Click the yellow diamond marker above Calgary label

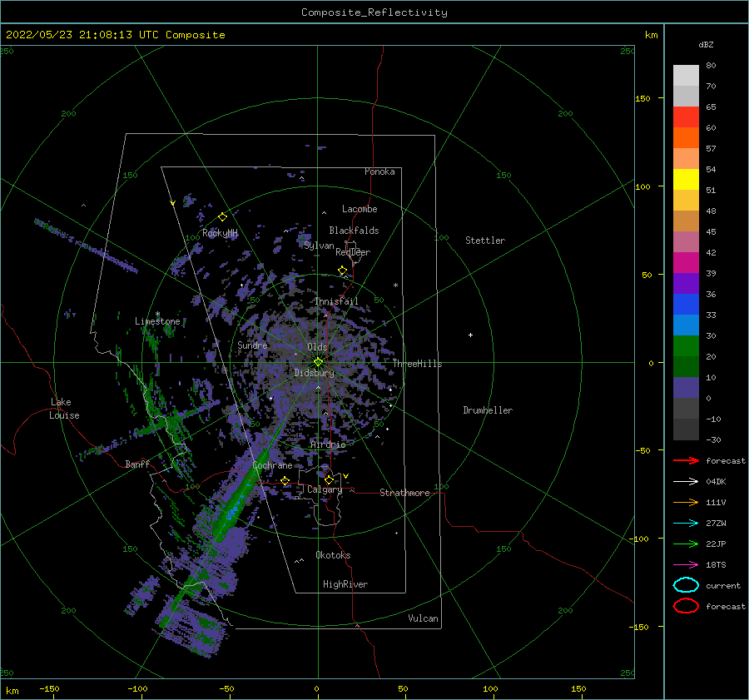[x=329, y=479]
